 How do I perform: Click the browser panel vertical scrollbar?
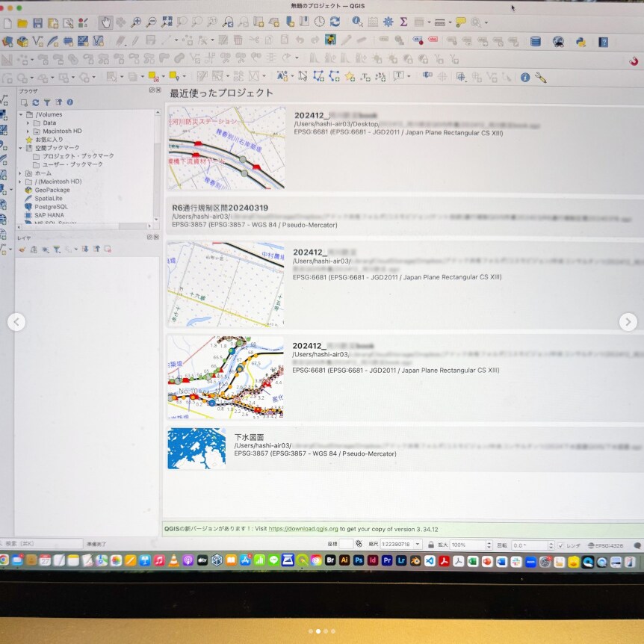(x=158, y=166)
